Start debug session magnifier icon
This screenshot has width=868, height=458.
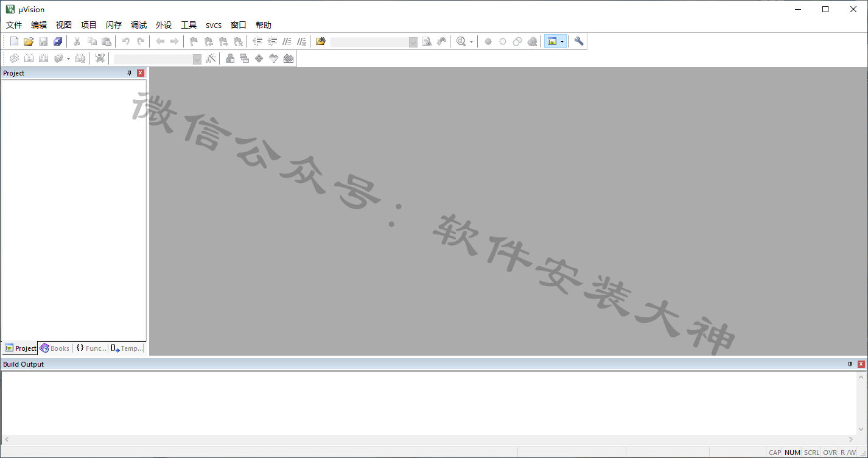point(461,41)
